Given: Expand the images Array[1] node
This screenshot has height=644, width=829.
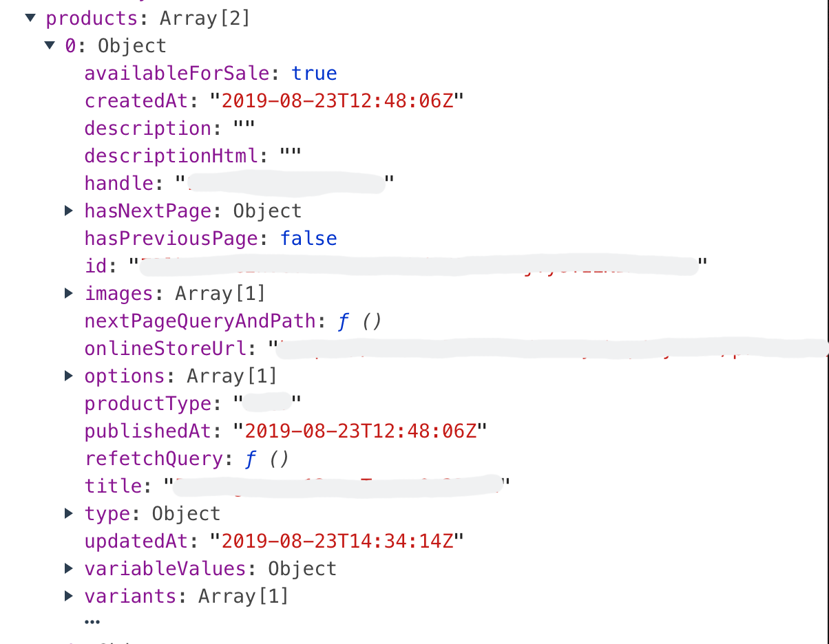Looking at the screenshot, I should [67, 293].
